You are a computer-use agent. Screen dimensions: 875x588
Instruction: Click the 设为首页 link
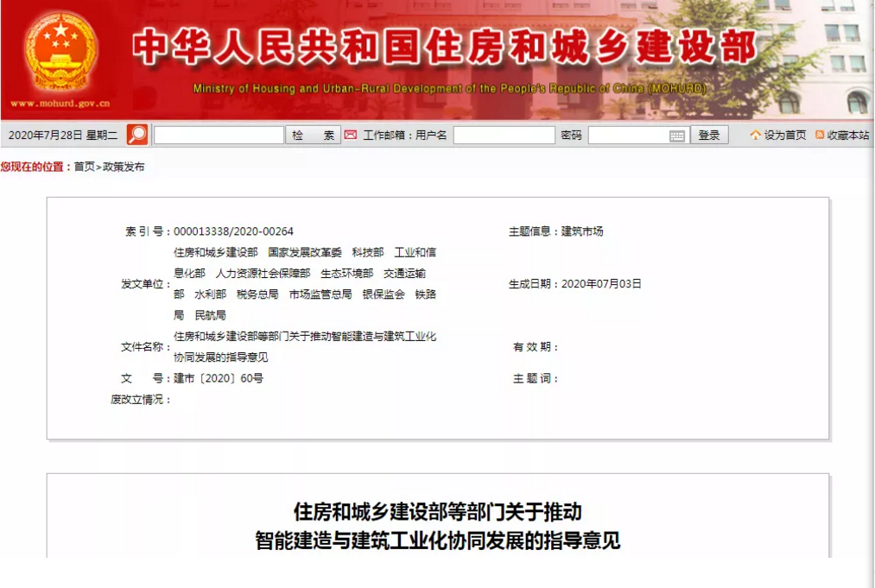[x=784, y=136]
